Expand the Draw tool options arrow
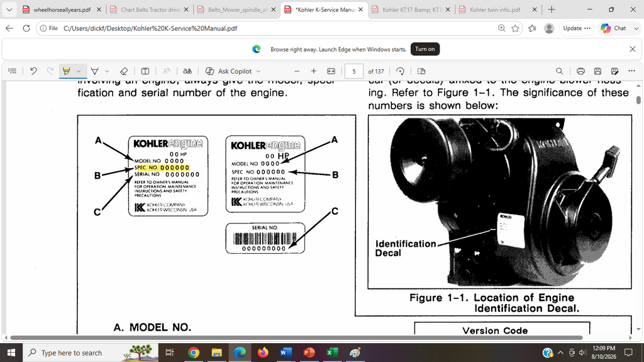 pyautogui.click(x=107, y=71)
